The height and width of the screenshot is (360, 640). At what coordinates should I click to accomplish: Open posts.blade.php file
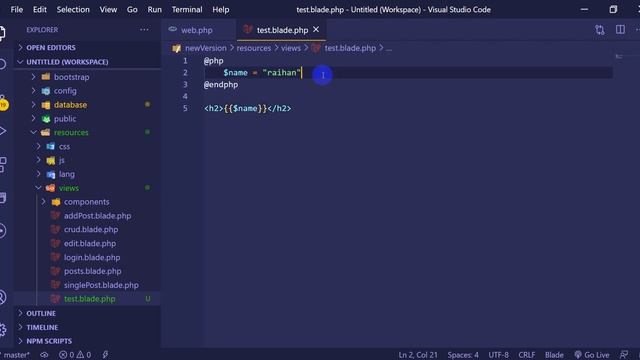click(93, 271)
